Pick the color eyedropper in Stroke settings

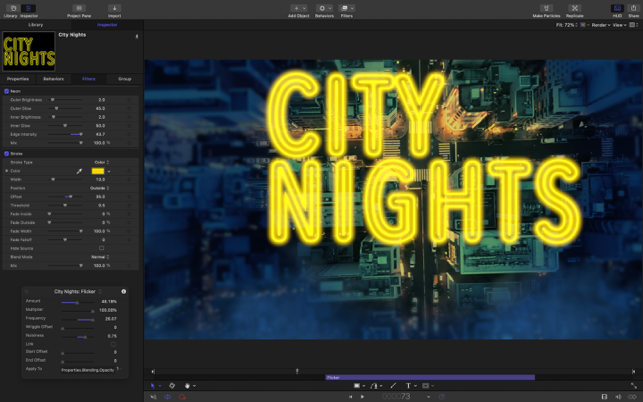click(x=80, y=171)
